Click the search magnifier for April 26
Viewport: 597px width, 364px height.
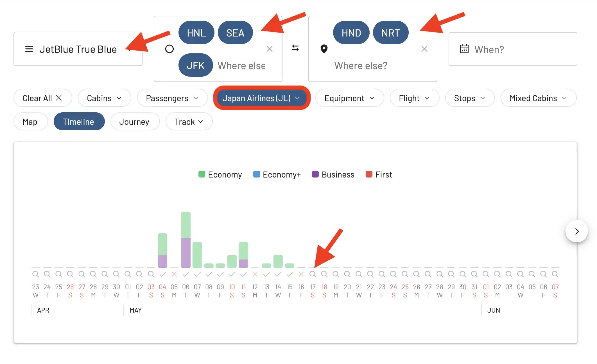(70, 274)
